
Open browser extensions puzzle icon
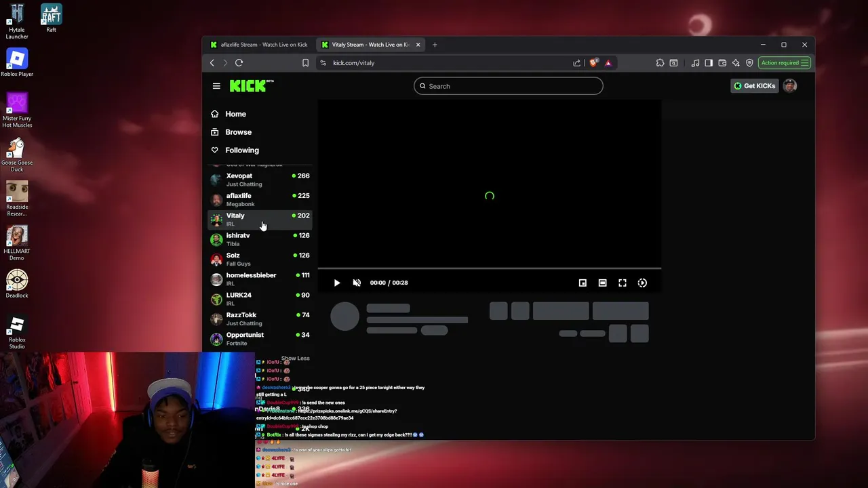pyautogui.click(x=660, y=63)
